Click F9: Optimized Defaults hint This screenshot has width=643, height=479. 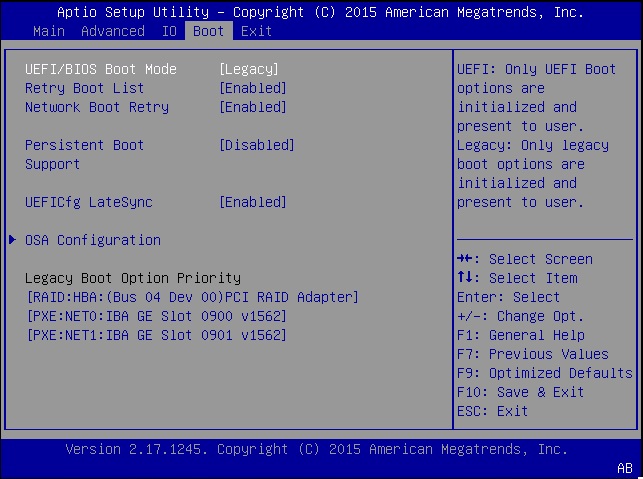[x=545, y=373]
